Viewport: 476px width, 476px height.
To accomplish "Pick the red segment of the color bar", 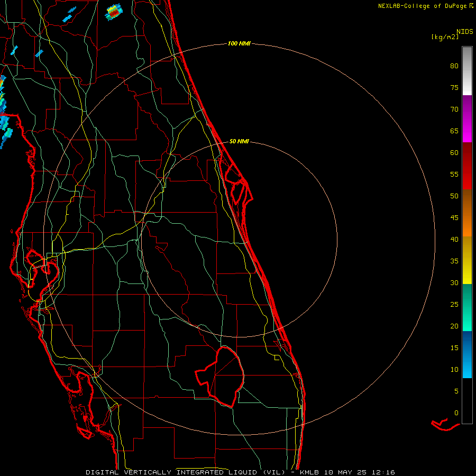I will [x=467, y=166].
